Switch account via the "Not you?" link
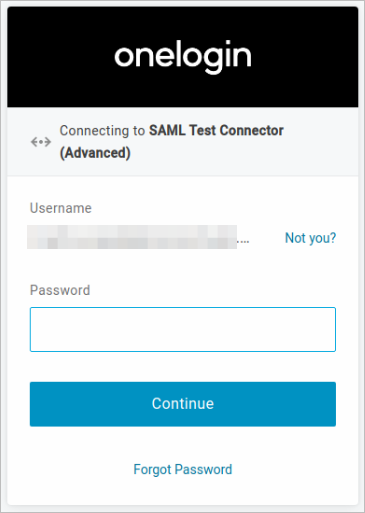 310,238
